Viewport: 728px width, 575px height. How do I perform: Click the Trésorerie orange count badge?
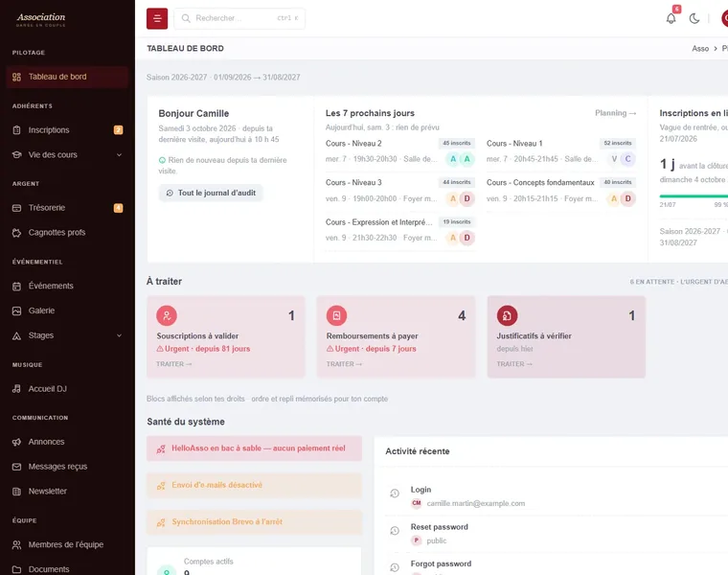click(119, 208)
